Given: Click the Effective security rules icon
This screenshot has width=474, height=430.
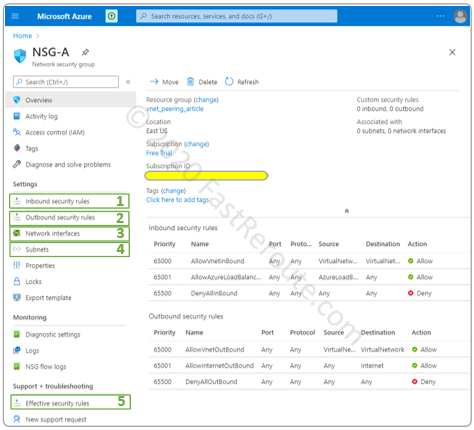Looking at the screenshot, I should click(x=17, y=403).
